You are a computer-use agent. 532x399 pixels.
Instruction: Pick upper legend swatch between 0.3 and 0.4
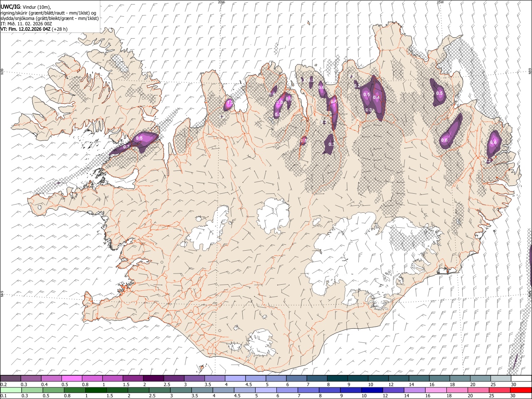click(31, 379)
